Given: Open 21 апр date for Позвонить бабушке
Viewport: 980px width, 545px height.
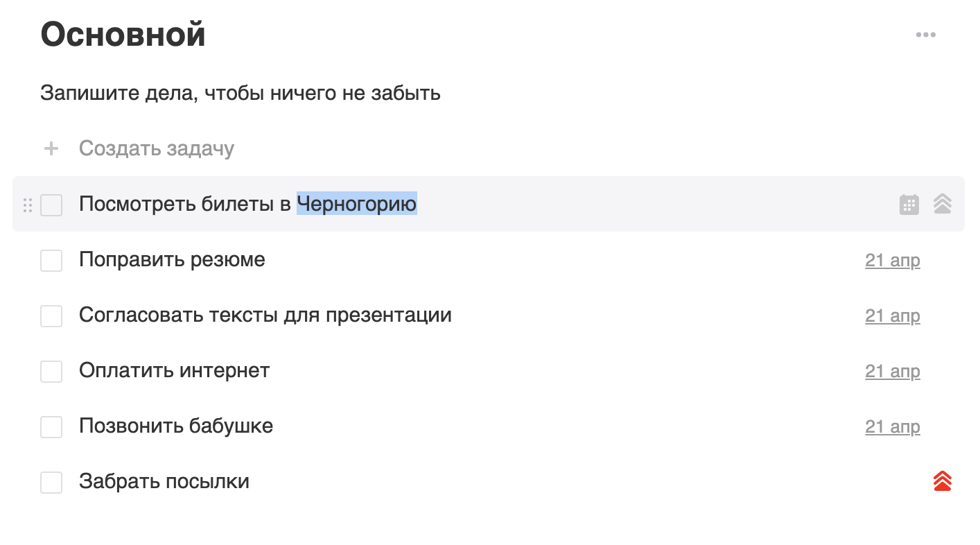Looking at the screenshot, I should click(x=893, y=427).
